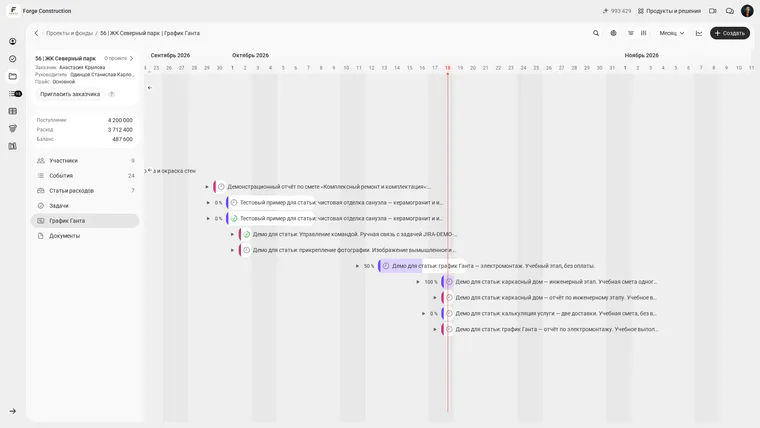Click the left arrow at Gantt chart edge

point(150,88)
